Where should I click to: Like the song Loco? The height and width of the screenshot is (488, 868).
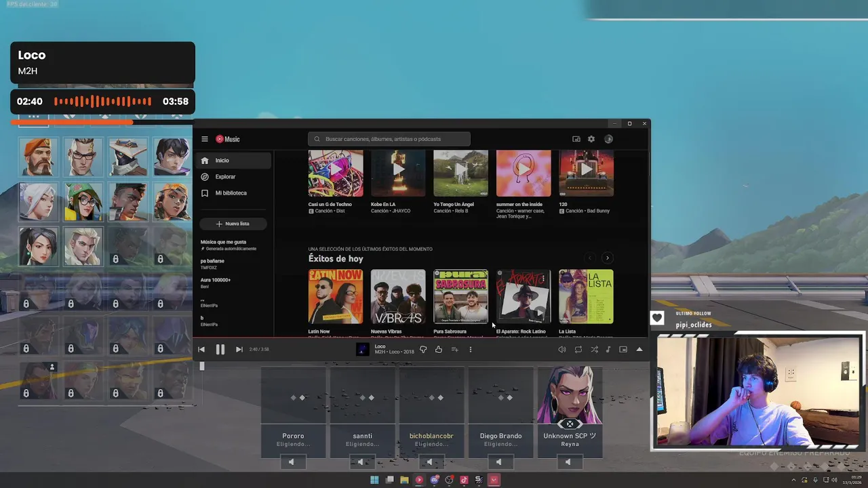pyautogui.click(x=439, y=350)
